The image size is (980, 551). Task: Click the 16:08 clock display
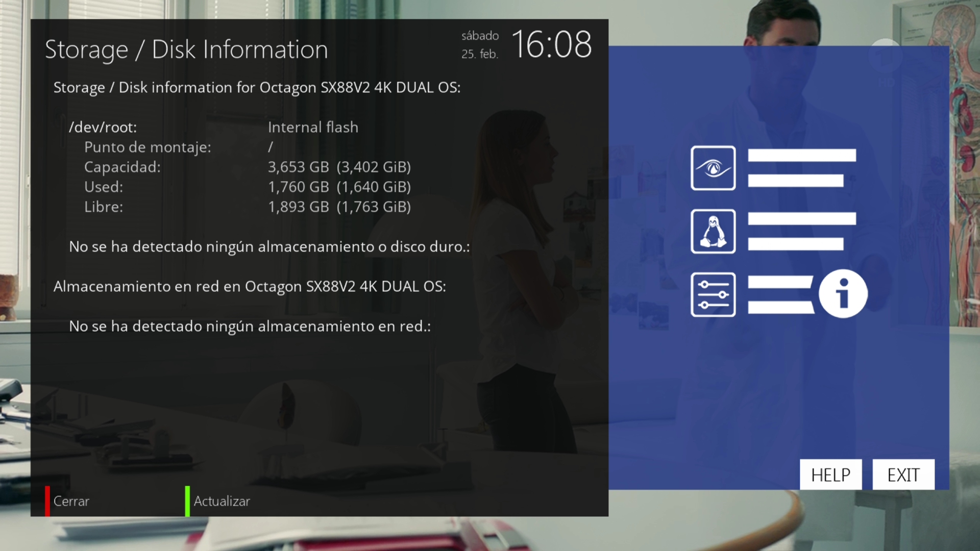(551, 45)
